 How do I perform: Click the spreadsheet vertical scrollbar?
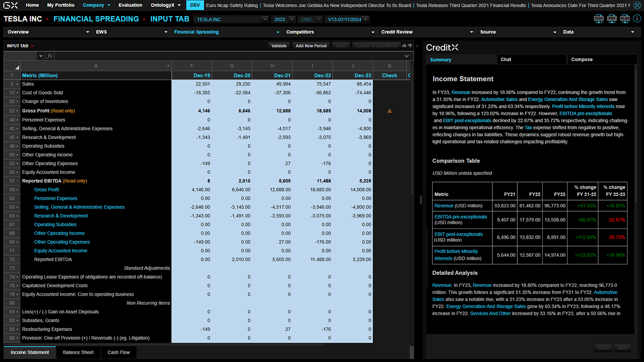412,129
